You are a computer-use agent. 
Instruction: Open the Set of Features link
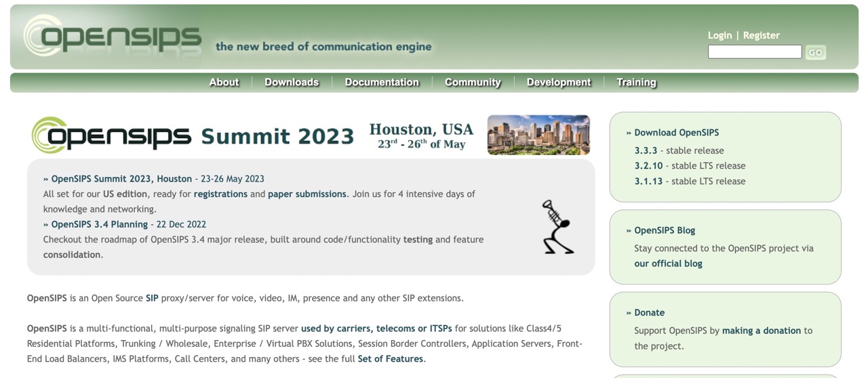click(391, 359)
